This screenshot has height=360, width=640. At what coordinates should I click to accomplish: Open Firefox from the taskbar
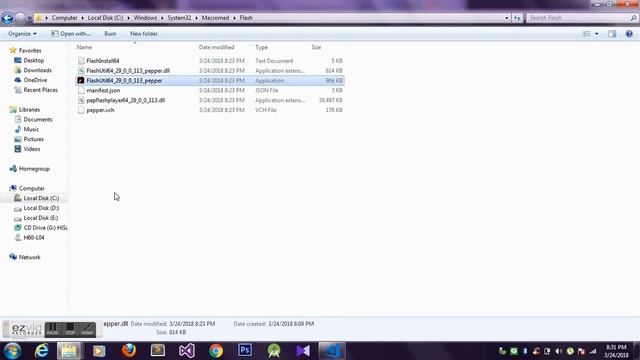click(x=129, y=351)
